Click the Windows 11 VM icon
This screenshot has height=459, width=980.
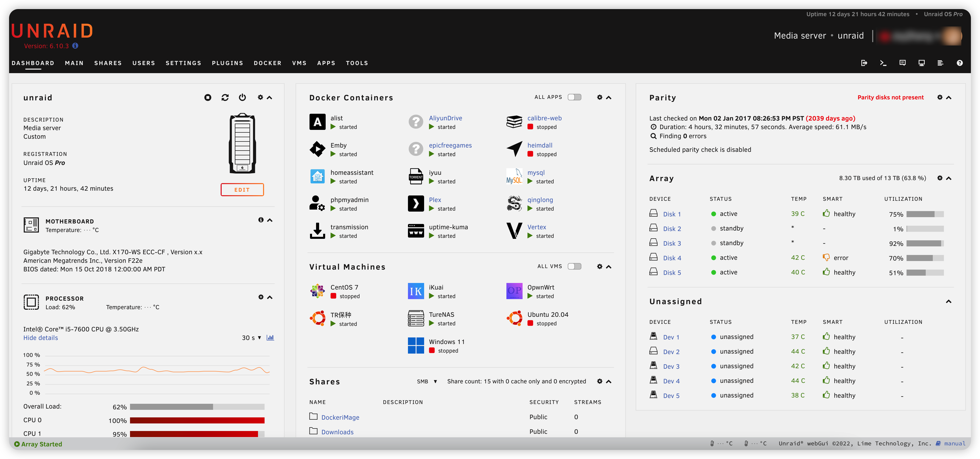(416, 346)
